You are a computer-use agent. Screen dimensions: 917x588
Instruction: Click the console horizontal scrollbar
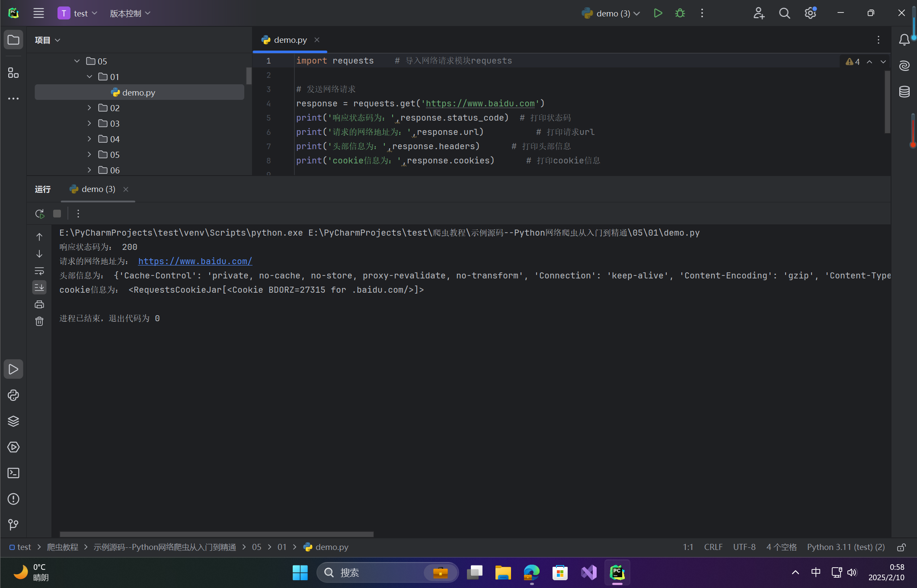tap(216, 534)
